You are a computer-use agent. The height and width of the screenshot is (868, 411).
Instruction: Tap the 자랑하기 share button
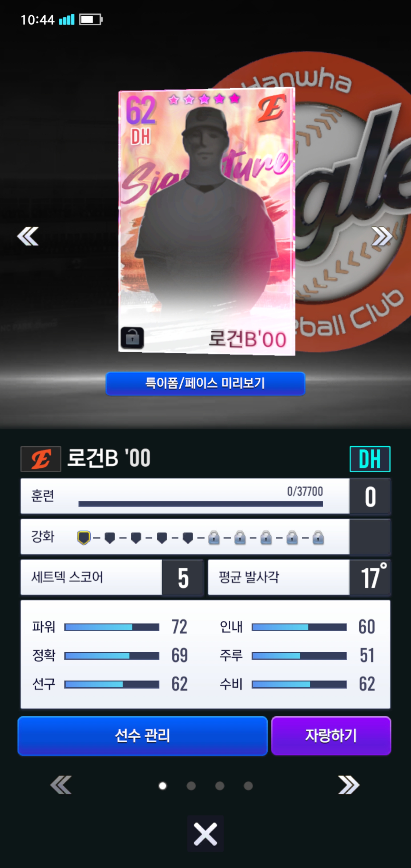tap(331, 736)
